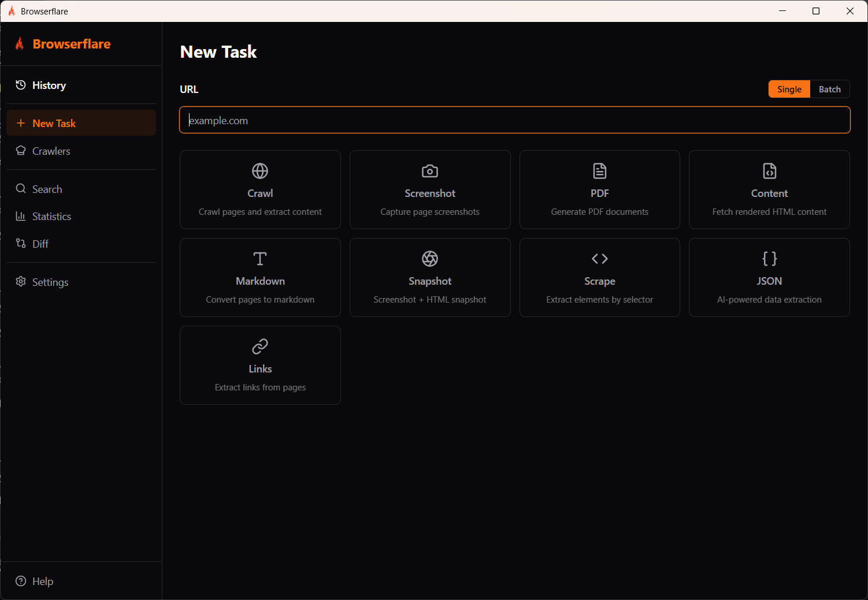This screenshot has width=868, height=600.
Task: Open the Help page label
Action: tap(43, 582)
